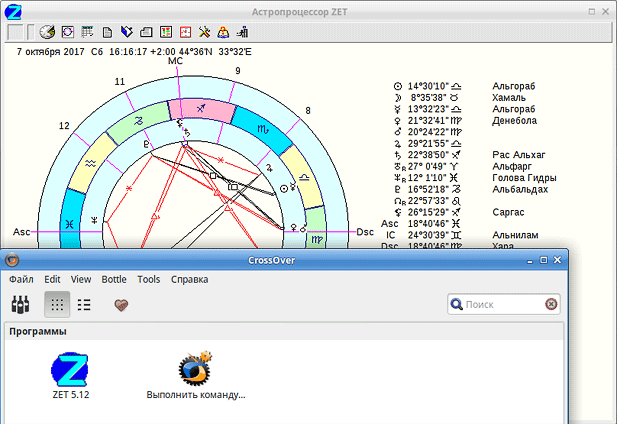Viewport: 617px width, 424px height.
Task: Open the chart wheel toolbar icon
Action: pyautogui.click(x=68, y=32)
